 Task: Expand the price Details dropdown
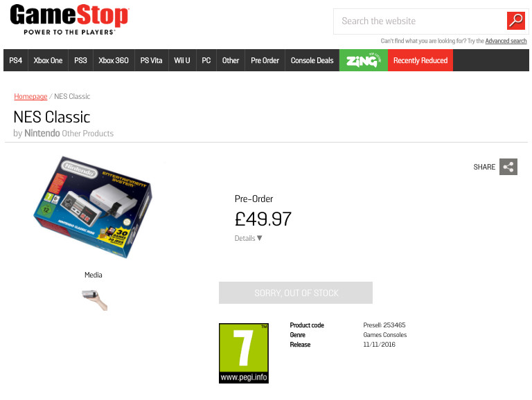tap(248, 238)
